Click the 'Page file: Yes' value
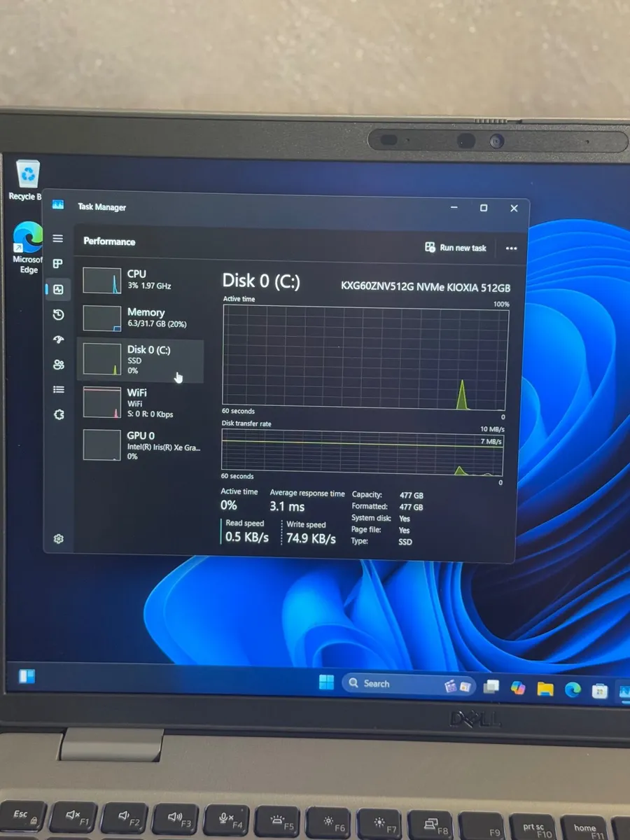The width and height of the screenshot is (630, 840). pos(405,531)
